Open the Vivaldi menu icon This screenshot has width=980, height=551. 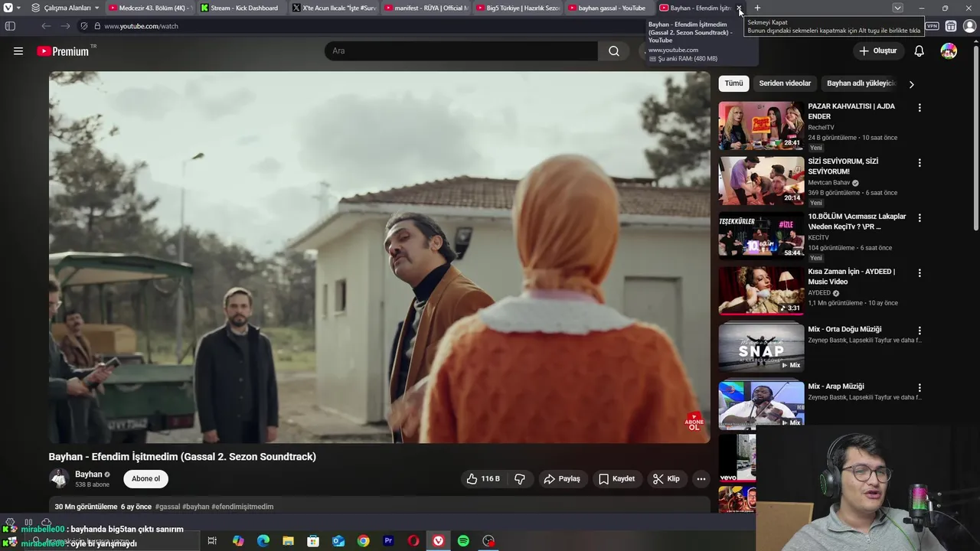click(x=8, y=8)
